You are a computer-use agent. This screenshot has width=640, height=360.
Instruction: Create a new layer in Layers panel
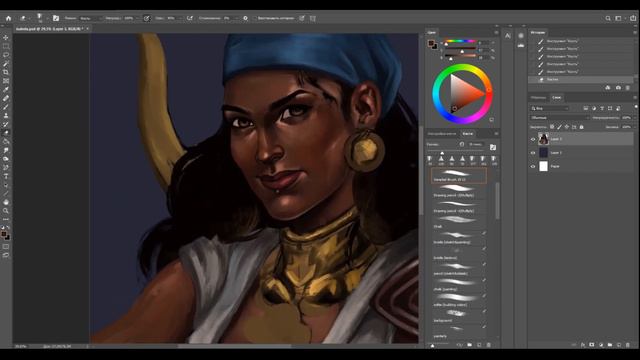619,345
